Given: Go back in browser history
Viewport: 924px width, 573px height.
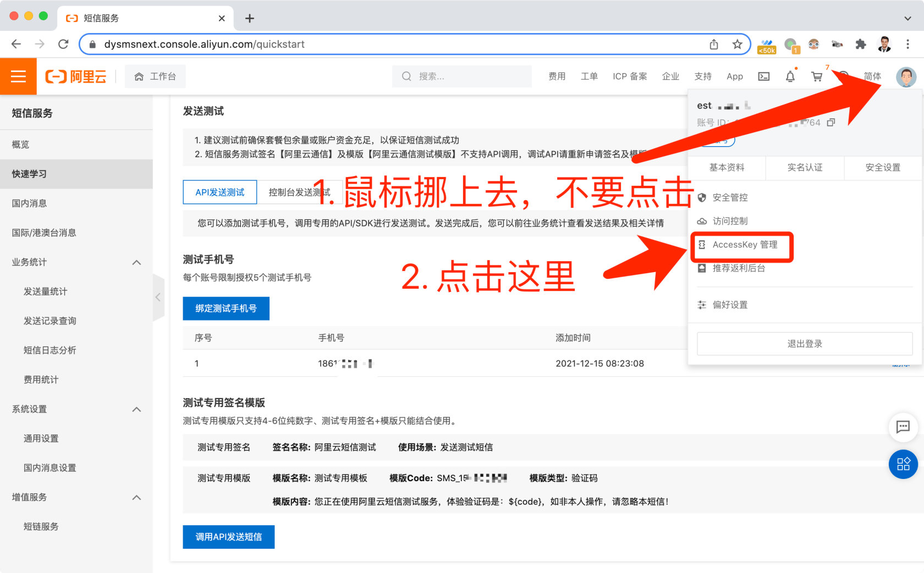Looking at the screenshot, I should [x=16, y=44].
